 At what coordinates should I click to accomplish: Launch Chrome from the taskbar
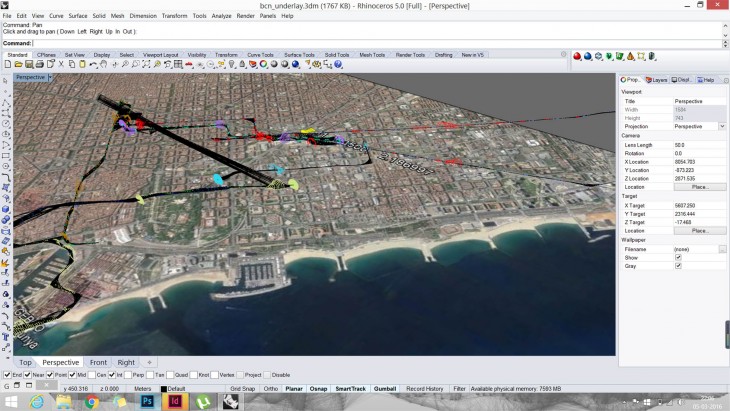[92, 401]
